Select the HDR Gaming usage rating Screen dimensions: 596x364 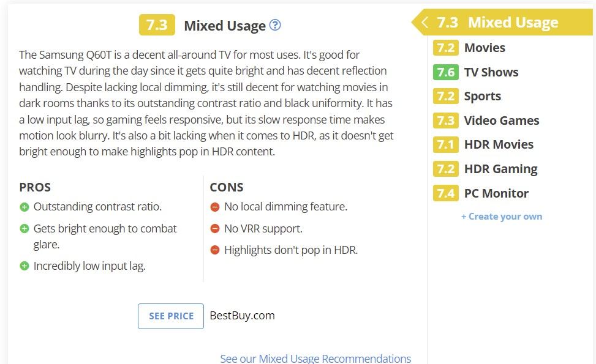coord(500,169)
